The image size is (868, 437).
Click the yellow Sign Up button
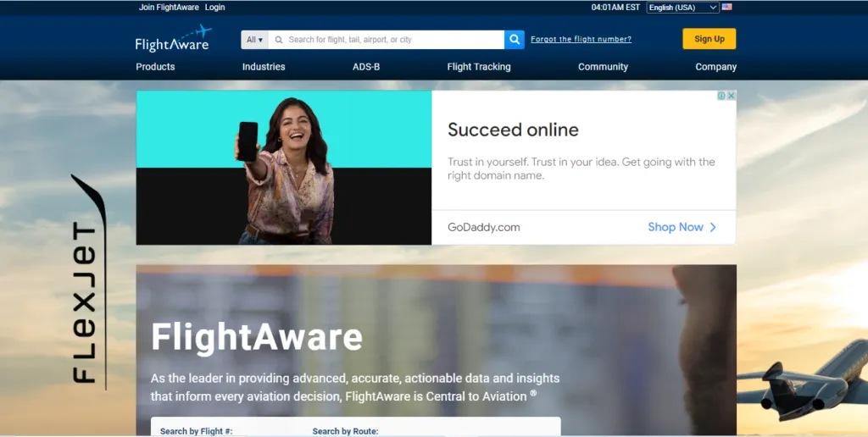(709, 39)
